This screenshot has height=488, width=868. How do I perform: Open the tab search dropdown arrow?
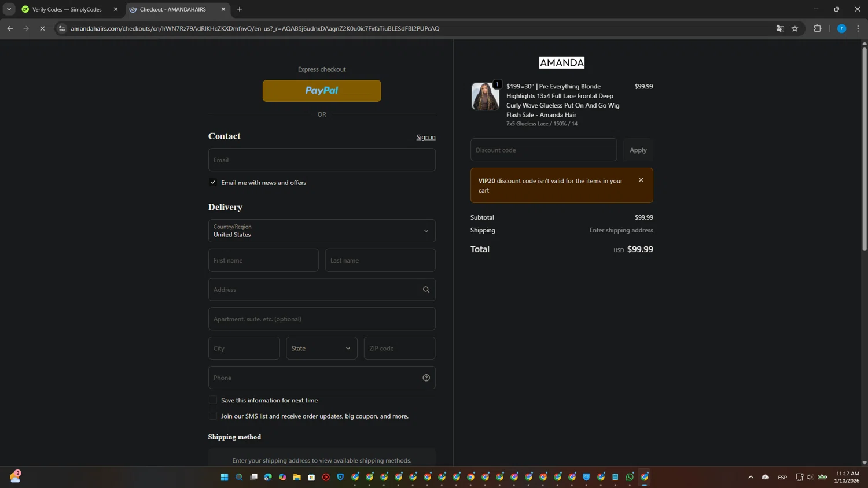(x=9, y=9)
